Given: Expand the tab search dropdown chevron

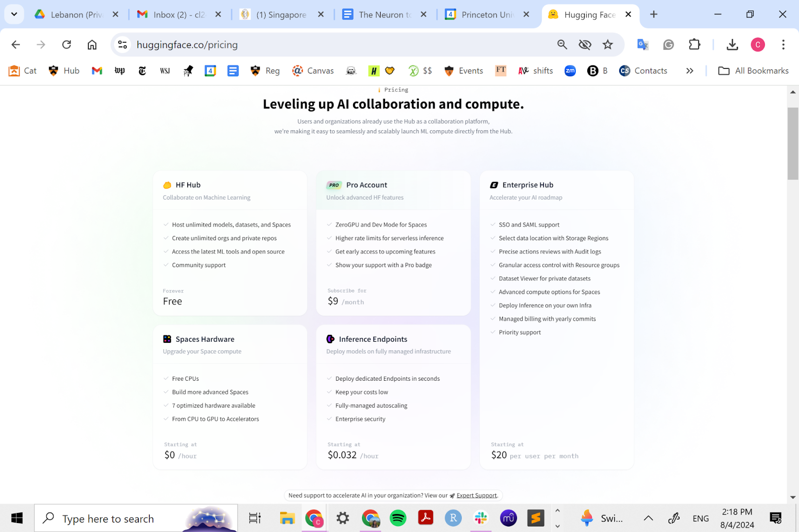Looking at the screenshot, I should click(14, 14).
